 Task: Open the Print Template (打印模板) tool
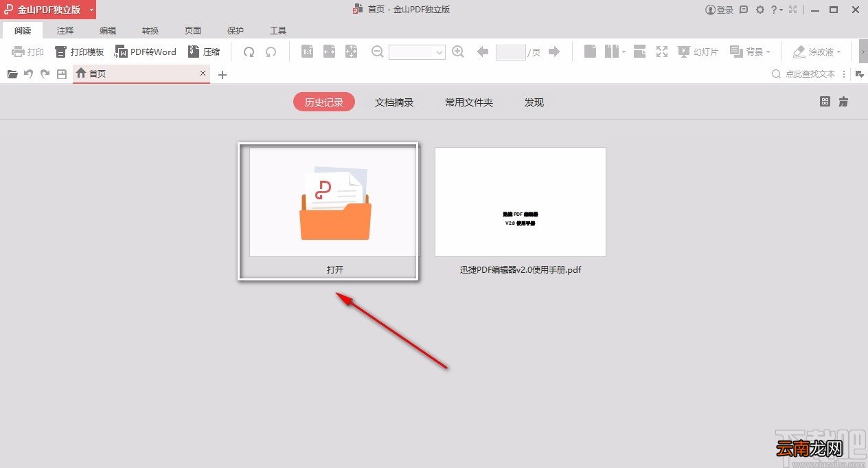tap(80, 52)
